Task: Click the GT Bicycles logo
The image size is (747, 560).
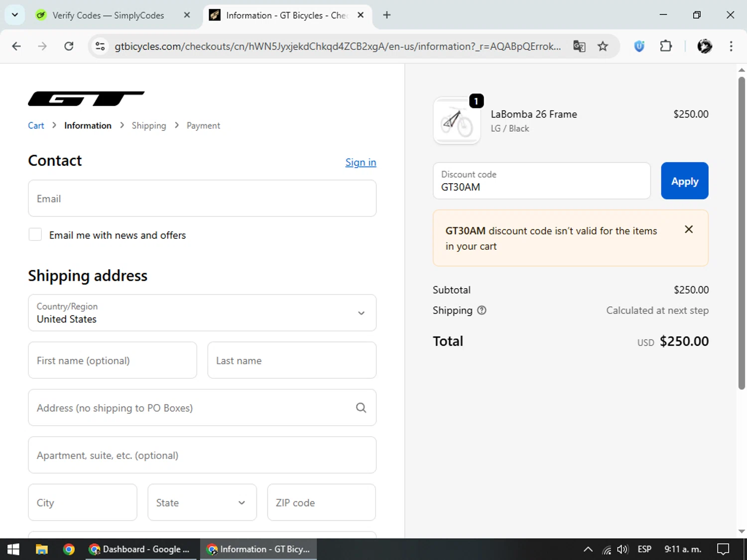Action: pos(86,99)
